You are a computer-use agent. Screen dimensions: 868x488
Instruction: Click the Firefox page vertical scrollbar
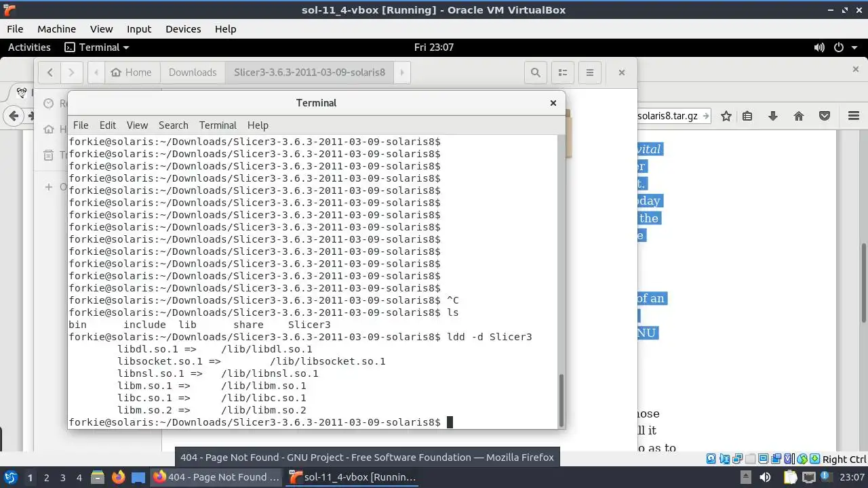pyautogui.click(x=863, y=283)
